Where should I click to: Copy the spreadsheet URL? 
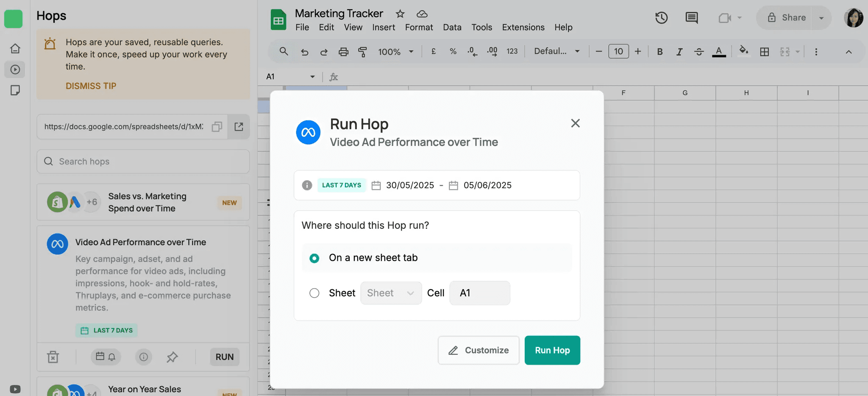[x=217, y=127]
